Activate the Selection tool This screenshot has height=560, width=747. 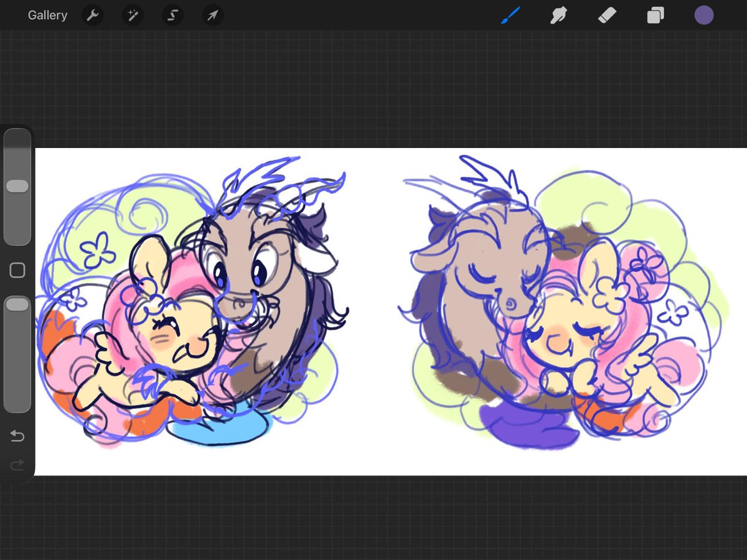click(172, 16)
